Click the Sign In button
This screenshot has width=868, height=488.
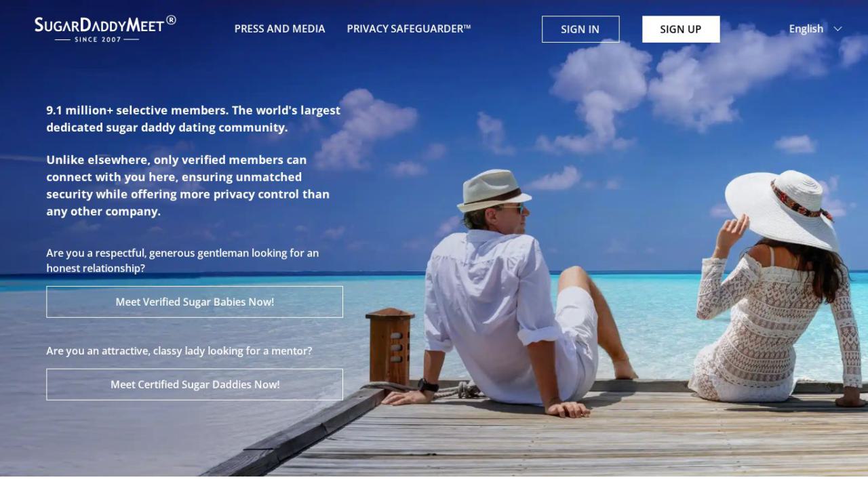pyautogui.click(x=580, y=29)
